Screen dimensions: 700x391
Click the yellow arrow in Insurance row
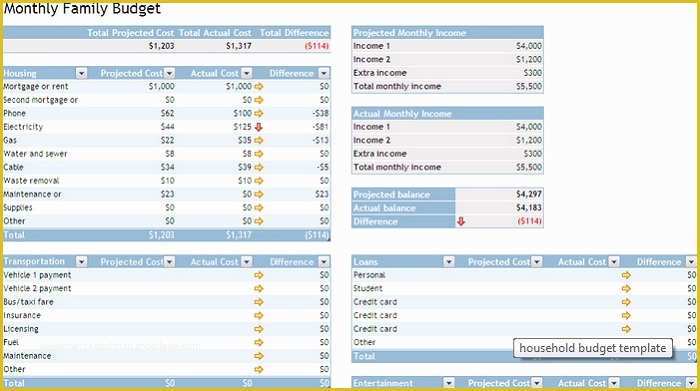tap(259, 315)
